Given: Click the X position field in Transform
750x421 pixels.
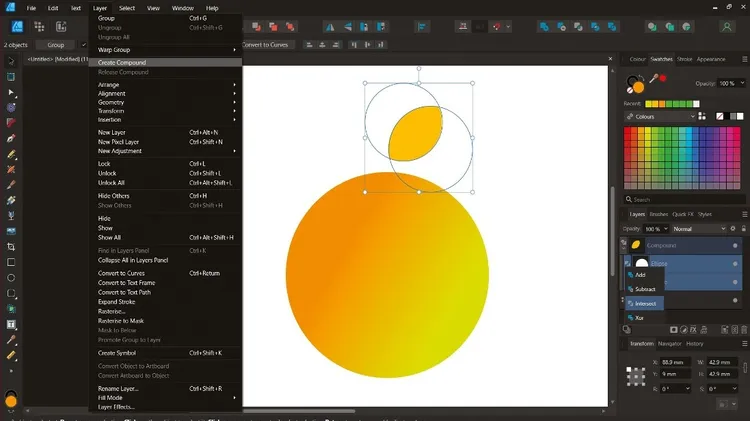Looking at the screenshot, I should point(675,362).
